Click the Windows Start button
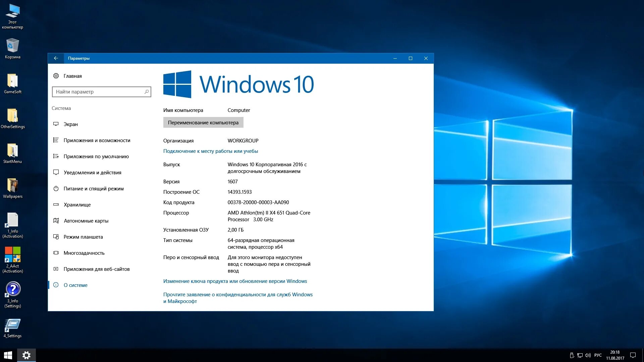644x362 pixels. click(8, 355)
